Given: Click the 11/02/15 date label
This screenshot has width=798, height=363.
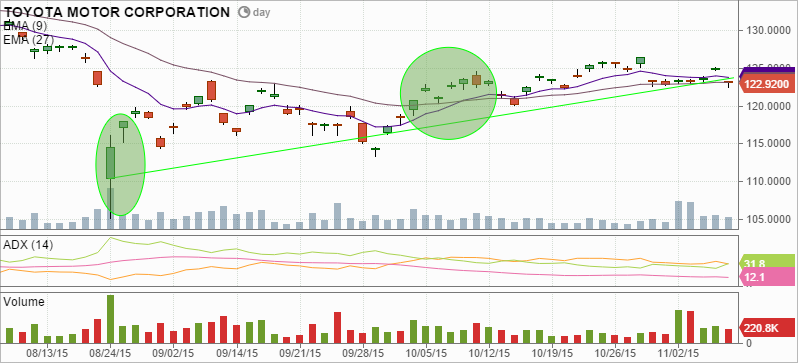Looking at the screenshot, I should point(678,352).
